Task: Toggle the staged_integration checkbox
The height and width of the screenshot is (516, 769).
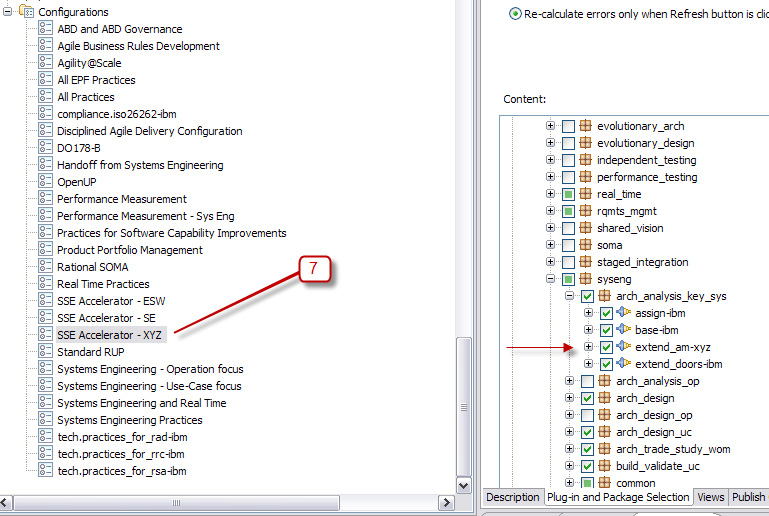Action: pos(568,262)
